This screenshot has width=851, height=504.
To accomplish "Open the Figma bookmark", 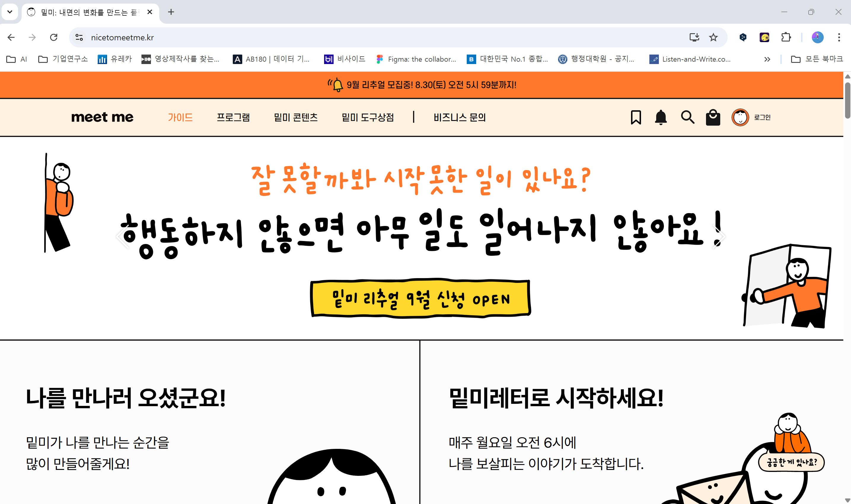I will pos(416,59).
